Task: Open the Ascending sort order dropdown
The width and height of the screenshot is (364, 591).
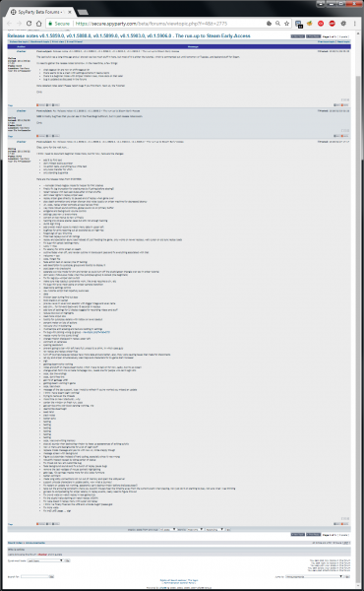Action: 214,529
